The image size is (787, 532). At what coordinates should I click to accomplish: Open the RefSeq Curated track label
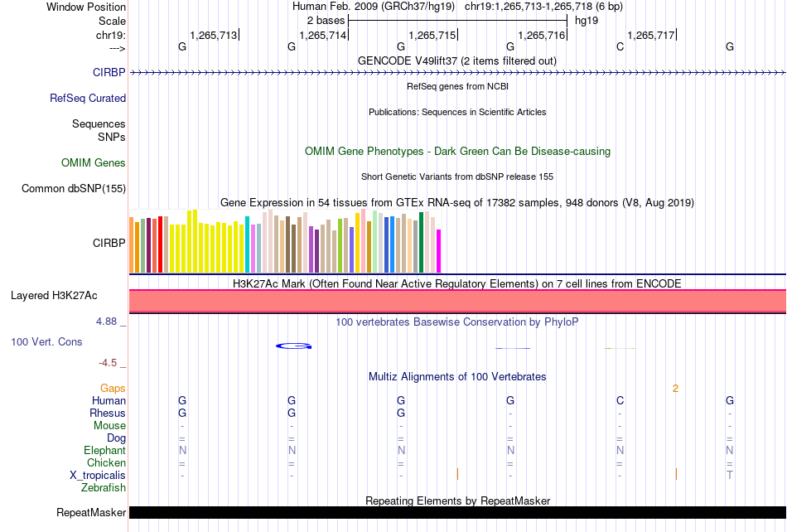pyautogui.click(x=88, y=98)
